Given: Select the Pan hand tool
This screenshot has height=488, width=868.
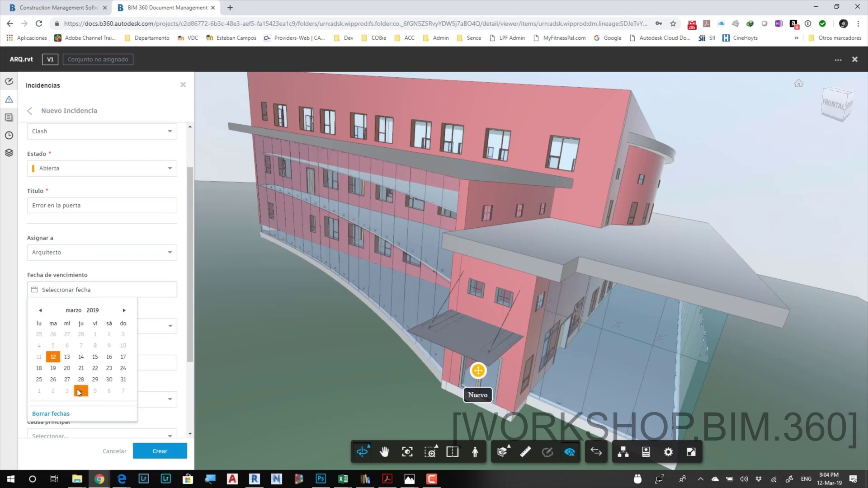Looking at the screenshot, I should pos(384,452).
